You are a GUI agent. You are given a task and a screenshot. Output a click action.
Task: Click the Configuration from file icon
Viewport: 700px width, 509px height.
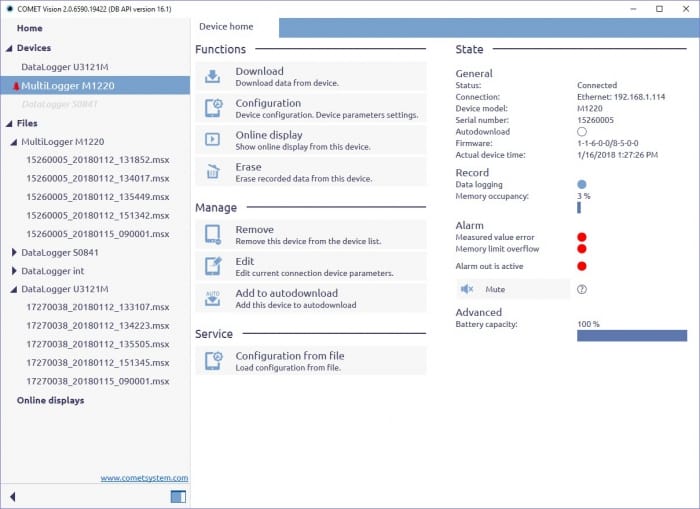tap(213, 361)
